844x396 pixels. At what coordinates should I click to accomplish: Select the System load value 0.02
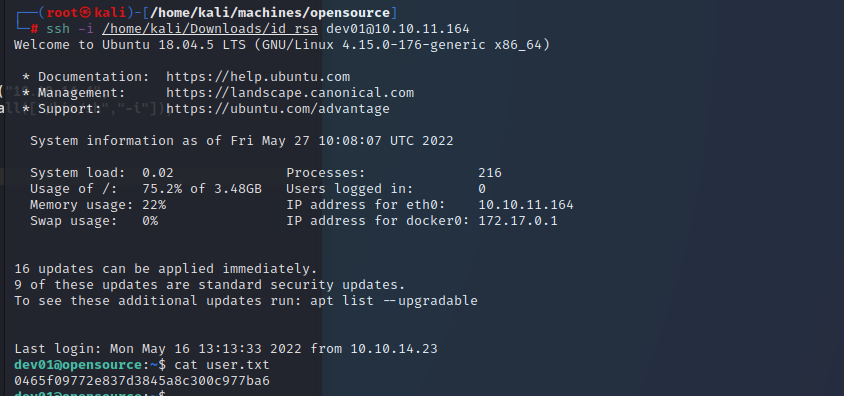pos(158,173)
